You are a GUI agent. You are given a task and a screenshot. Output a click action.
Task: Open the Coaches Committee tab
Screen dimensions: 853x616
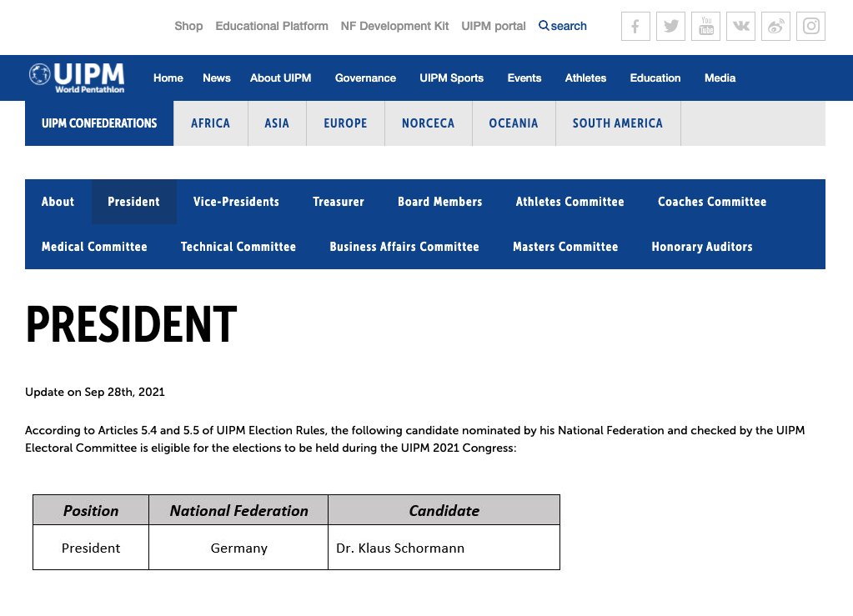tap(712, 202)
